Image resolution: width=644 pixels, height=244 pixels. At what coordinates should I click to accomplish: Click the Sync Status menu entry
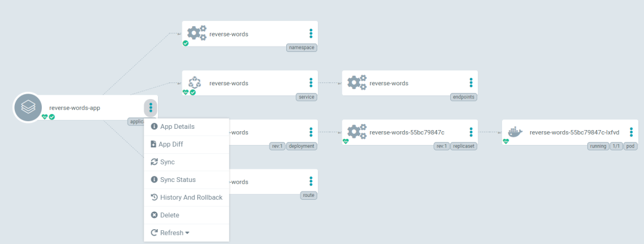[178, 180]
